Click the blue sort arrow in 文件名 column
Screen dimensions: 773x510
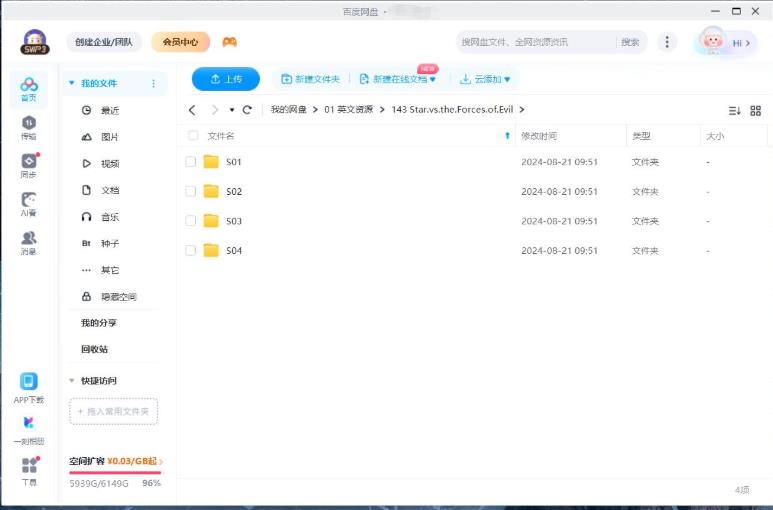pyautogui.click(x=507, y=136)
